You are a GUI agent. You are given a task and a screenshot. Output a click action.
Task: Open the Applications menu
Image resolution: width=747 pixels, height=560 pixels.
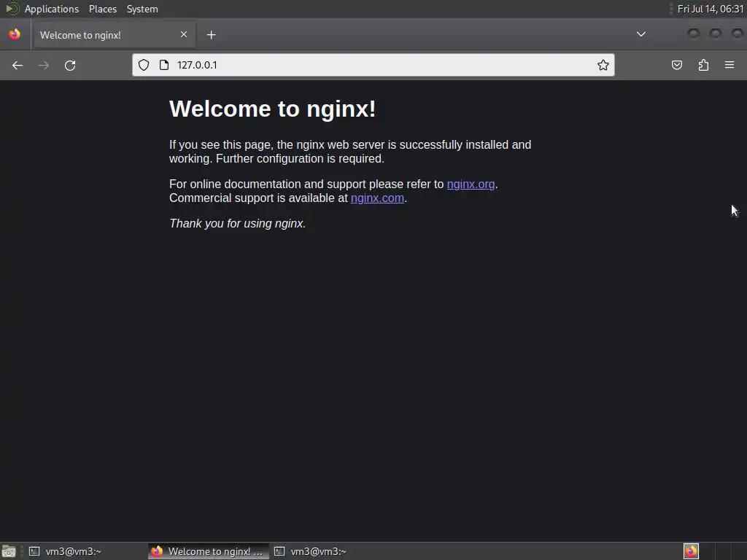52,9
